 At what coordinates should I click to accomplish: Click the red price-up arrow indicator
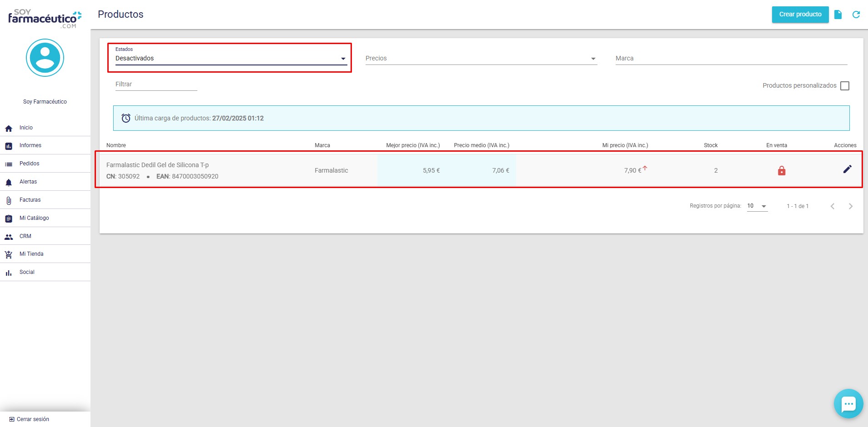tap(645, 168)
